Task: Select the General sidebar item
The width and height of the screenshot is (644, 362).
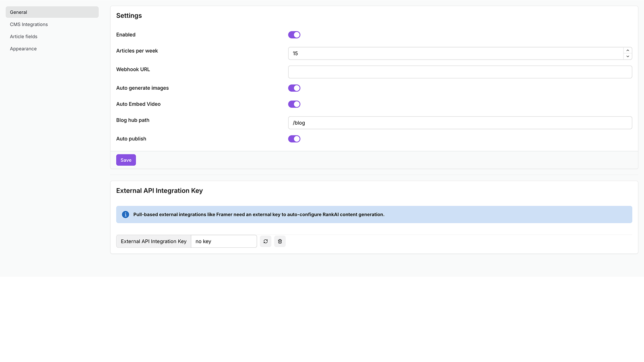Action: click(18, 12)
